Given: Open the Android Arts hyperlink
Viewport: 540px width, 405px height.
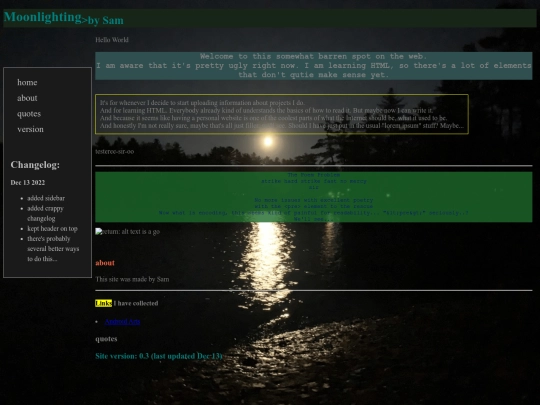Looking at the screenshot, I should (x=122, y=321).
